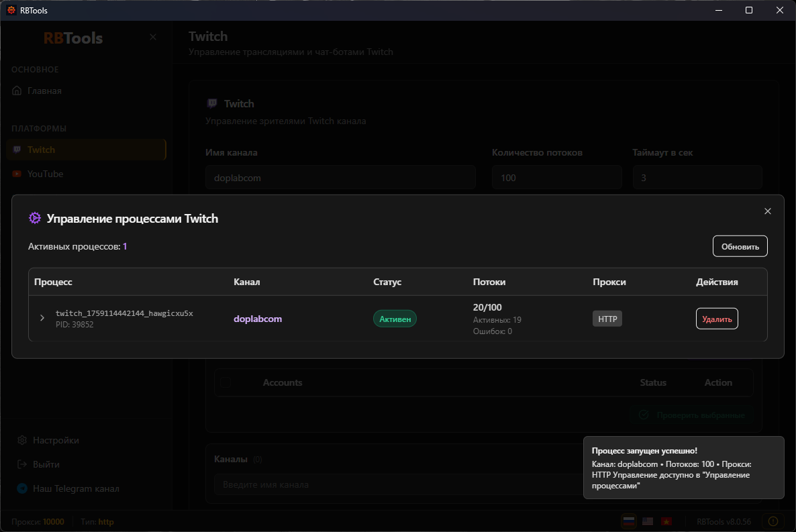Switch language to Russian flag
796x532 pixels.
pyautogui.click(x=628, y=521)
